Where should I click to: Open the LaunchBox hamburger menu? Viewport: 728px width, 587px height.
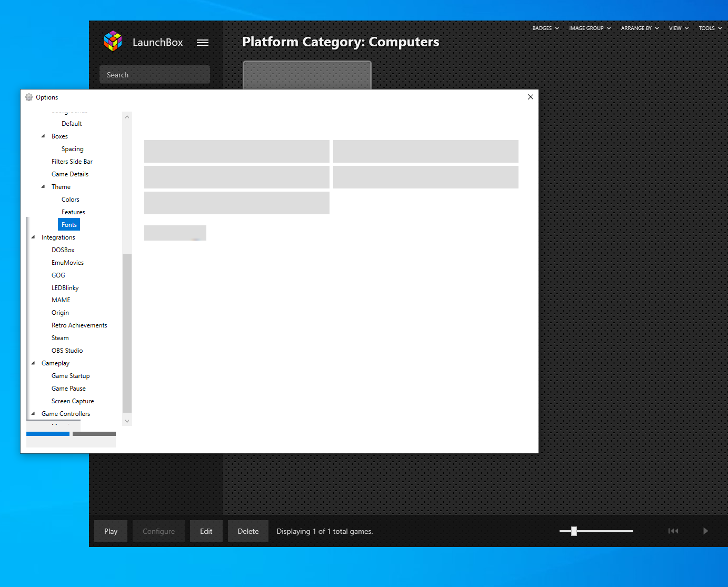coord(203,43)
